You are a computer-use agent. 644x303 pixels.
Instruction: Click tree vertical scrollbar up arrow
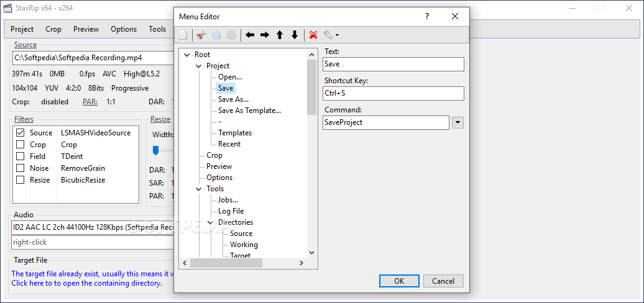[x=311, y=54]
